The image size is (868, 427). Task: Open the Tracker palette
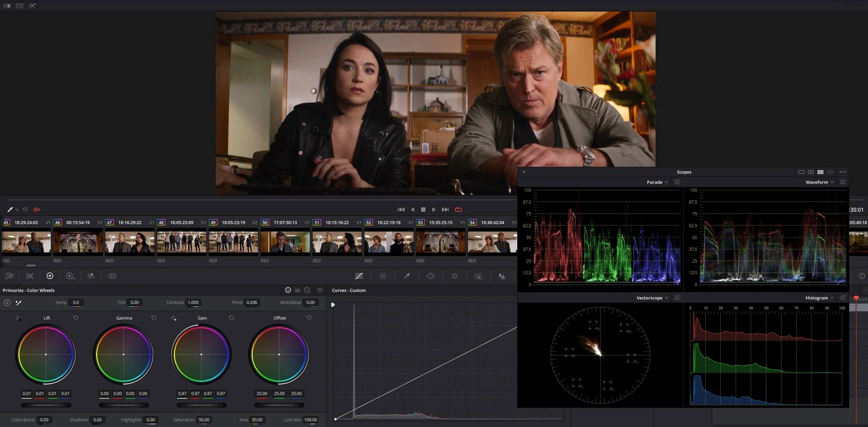pos(454,276)
